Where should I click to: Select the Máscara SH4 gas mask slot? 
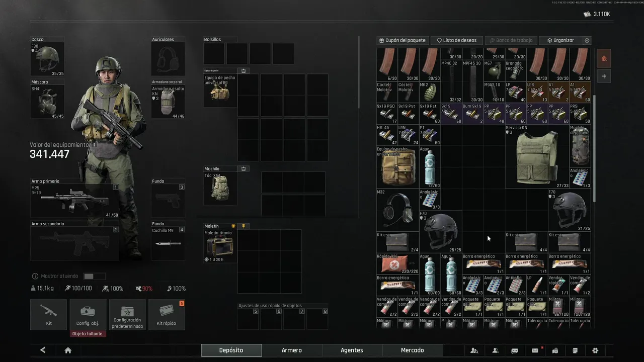pyautogui.click(x=47, y=102)
